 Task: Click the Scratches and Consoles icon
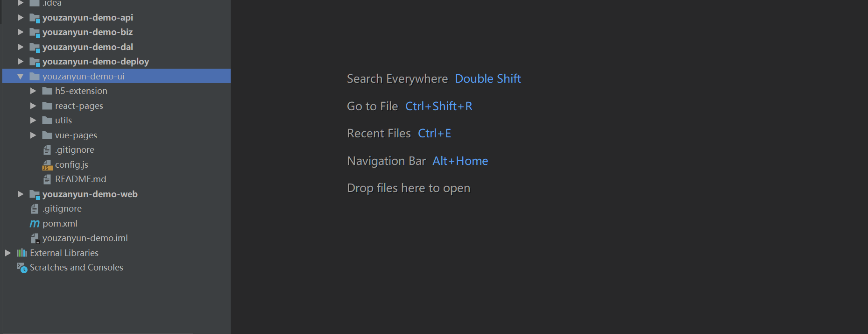[22, 268]
